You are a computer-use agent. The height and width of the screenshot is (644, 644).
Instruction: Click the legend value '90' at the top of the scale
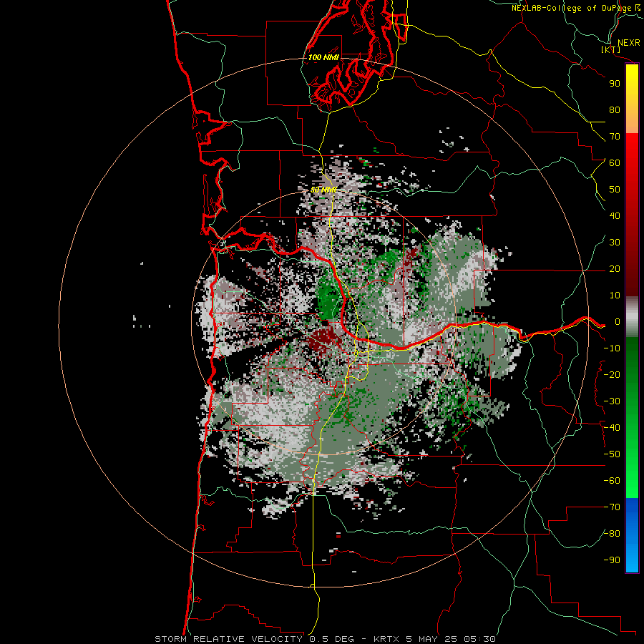(x=615, y=84)
